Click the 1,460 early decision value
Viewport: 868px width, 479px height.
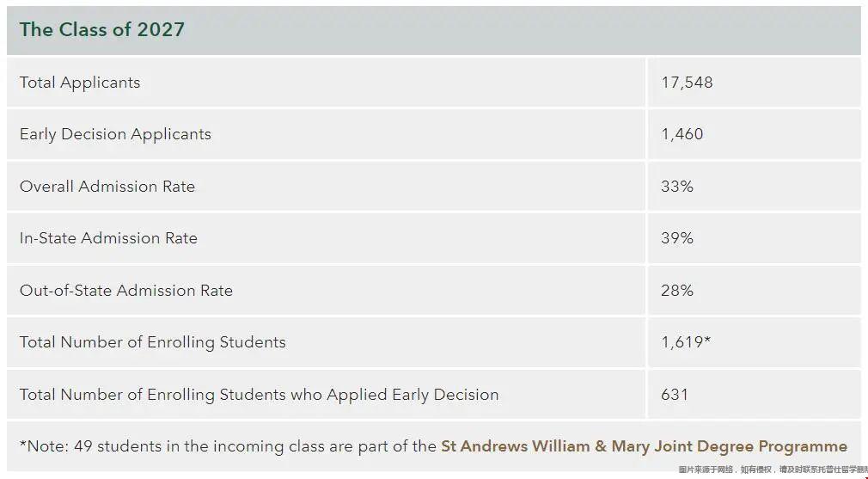682,134
